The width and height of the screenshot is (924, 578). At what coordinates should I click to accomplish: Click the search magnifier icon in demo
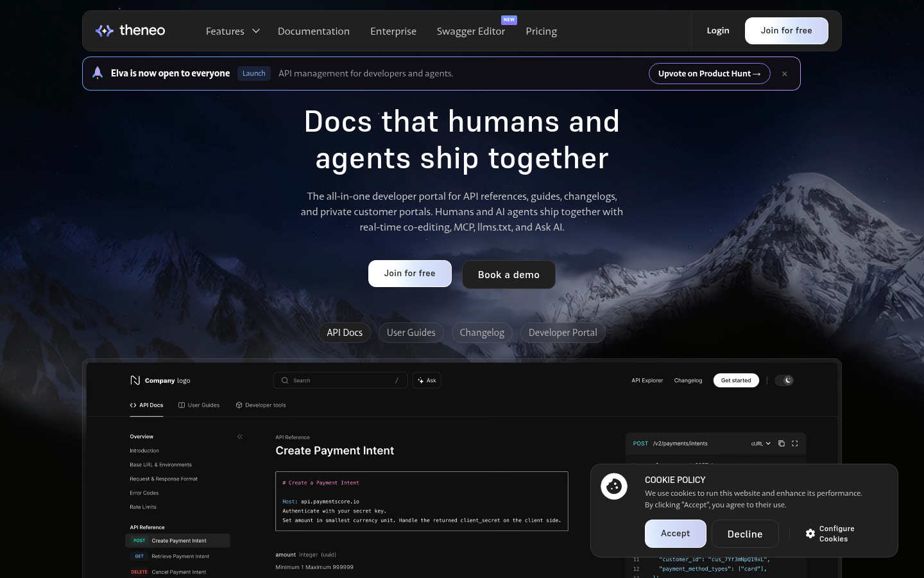point(285,380)
